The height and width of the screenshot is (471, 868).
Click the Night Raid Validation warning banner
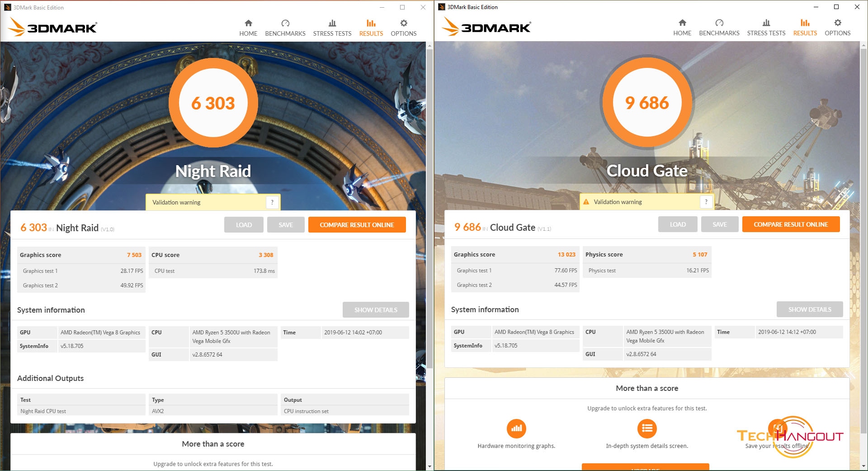click(x=212, y=202)
